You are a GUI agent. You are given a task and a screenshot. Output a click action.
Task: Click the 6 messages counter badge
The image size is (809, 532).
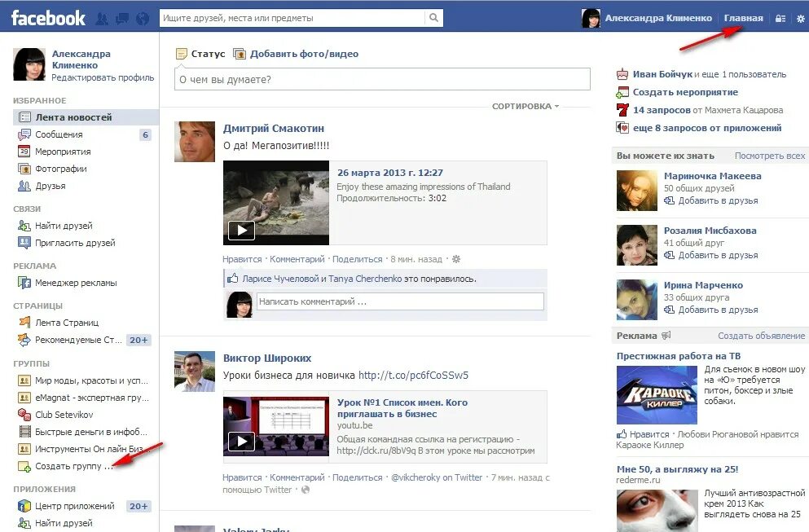click(x=146, y=134)
